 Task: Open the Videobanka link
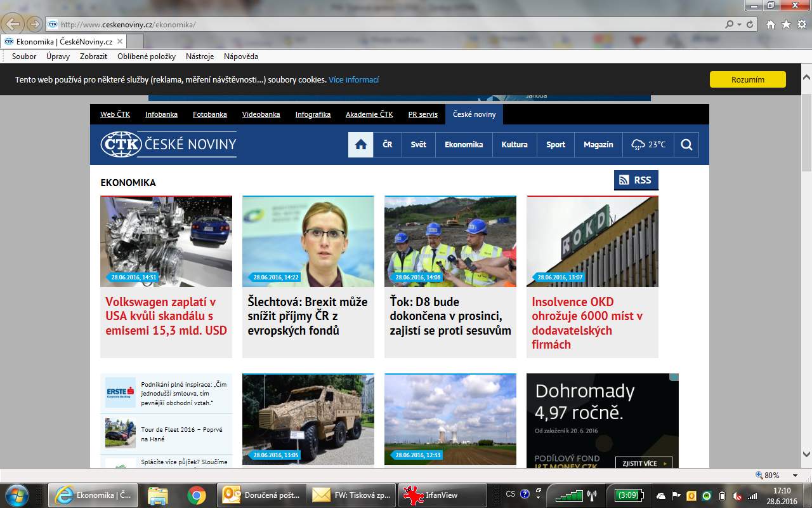261,114
